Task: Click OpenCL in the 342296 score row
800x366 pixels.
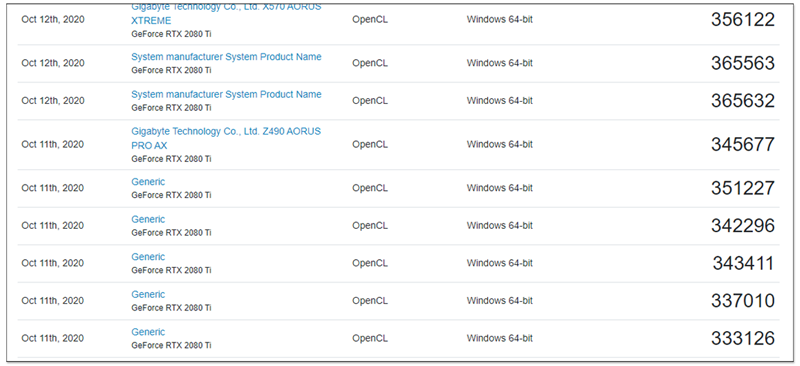Action: tap(370, 226)
